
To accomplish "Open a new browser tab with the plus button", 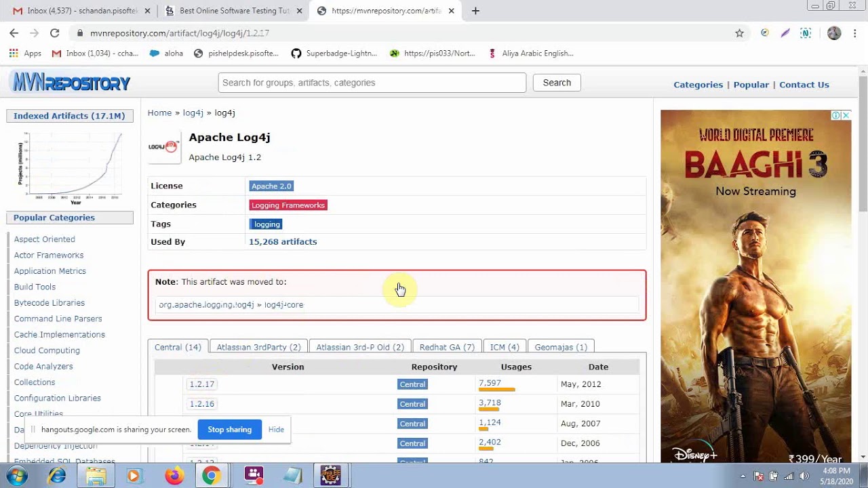I will point(475,11).
